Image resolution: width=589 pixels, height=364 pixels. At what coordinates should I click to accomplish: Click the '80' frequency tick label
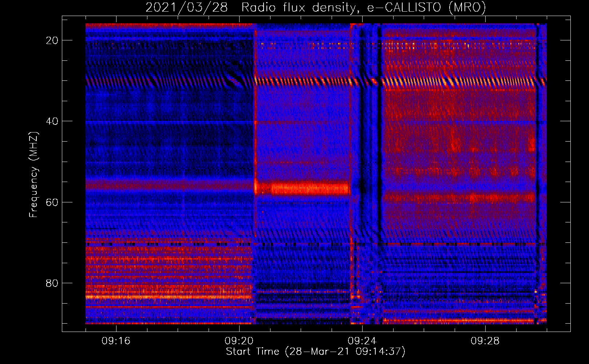click(52, 283)
